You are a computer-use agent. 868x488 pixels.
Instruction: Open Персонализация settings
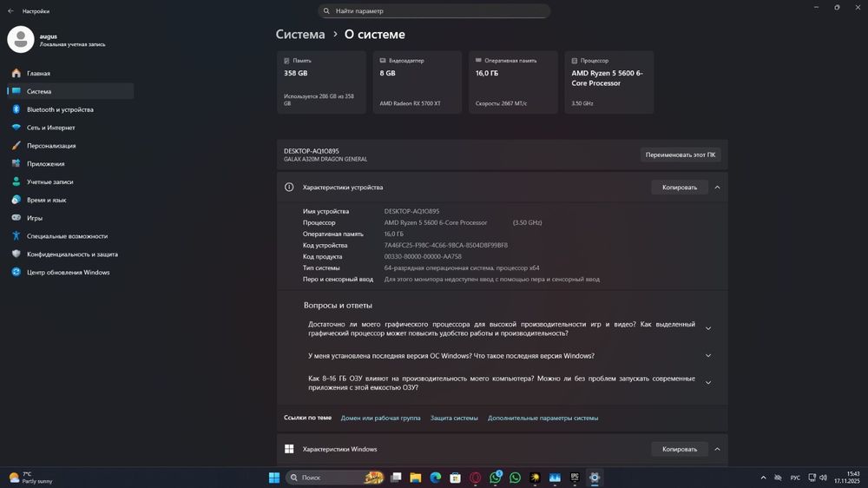coord(70,146)
